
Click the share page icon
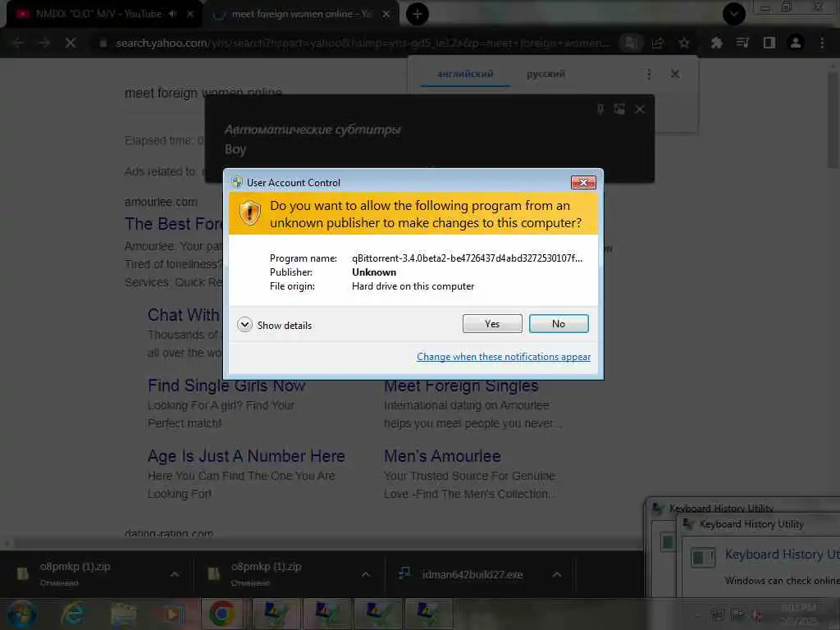658,43
